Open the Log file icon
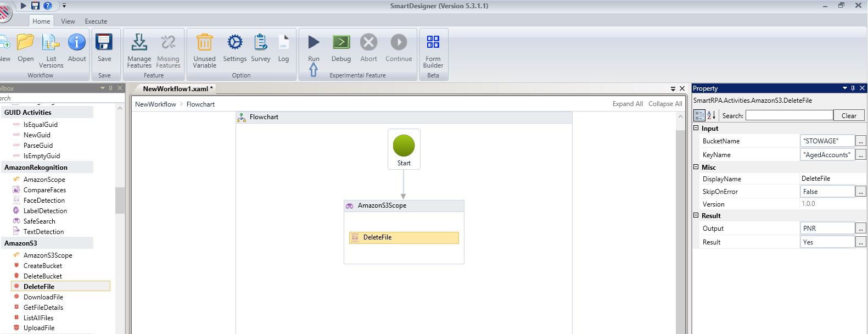This screenshot has width=868, height=334. pyautogui.click(x=283, y=43)
